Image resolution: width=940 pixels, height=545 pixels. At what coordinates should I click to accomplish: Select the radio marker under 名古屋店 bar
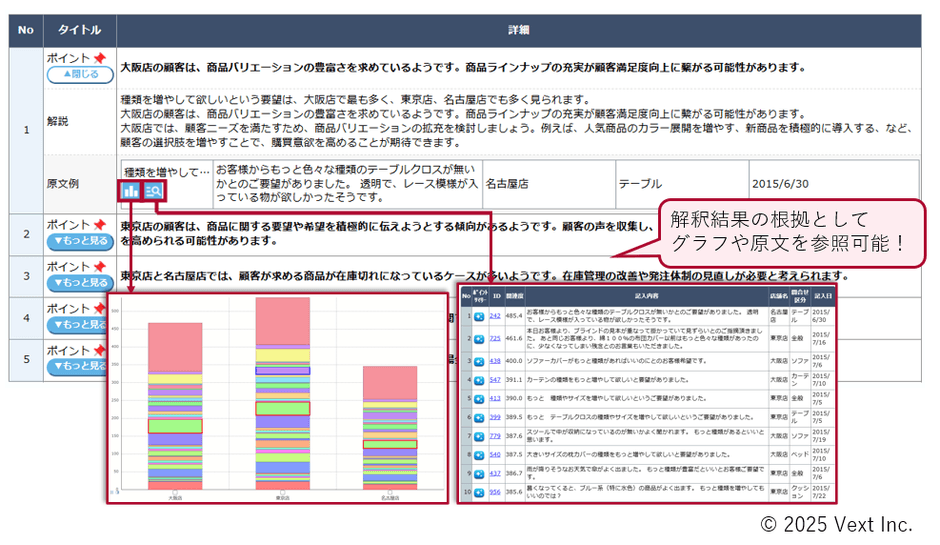[x=389, y=491]
